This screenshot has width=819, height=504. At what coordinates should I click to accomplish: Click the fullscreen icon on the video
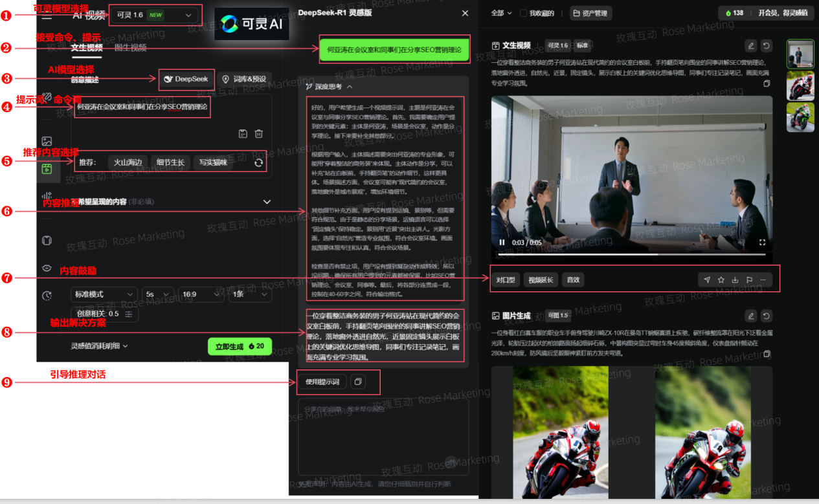point(762,243)
